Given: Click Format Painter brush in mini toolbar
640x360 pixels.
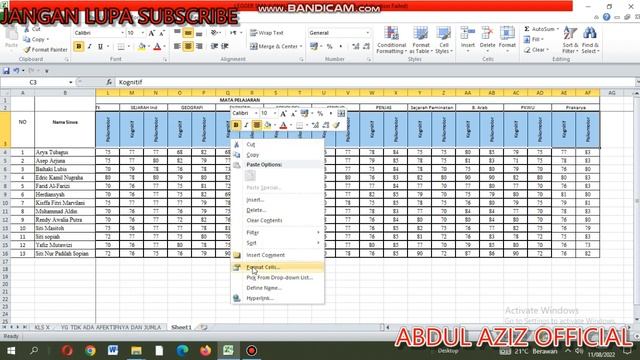Looking at the screenshot, I should pos(336,125).
